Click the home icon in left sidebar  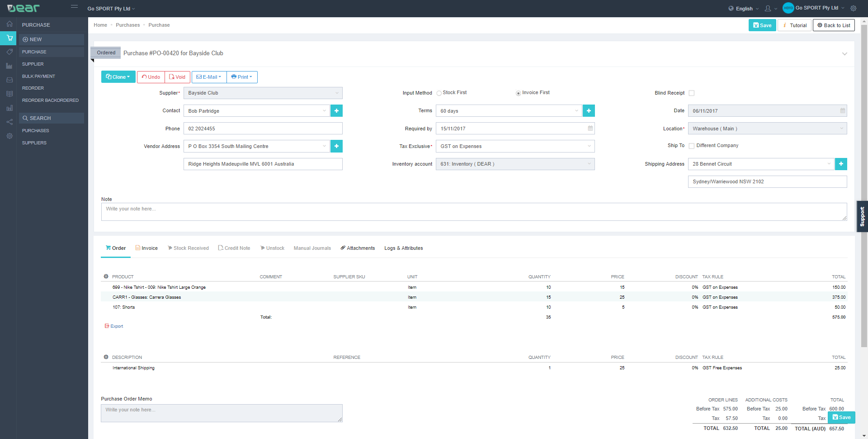coord(9,24)
